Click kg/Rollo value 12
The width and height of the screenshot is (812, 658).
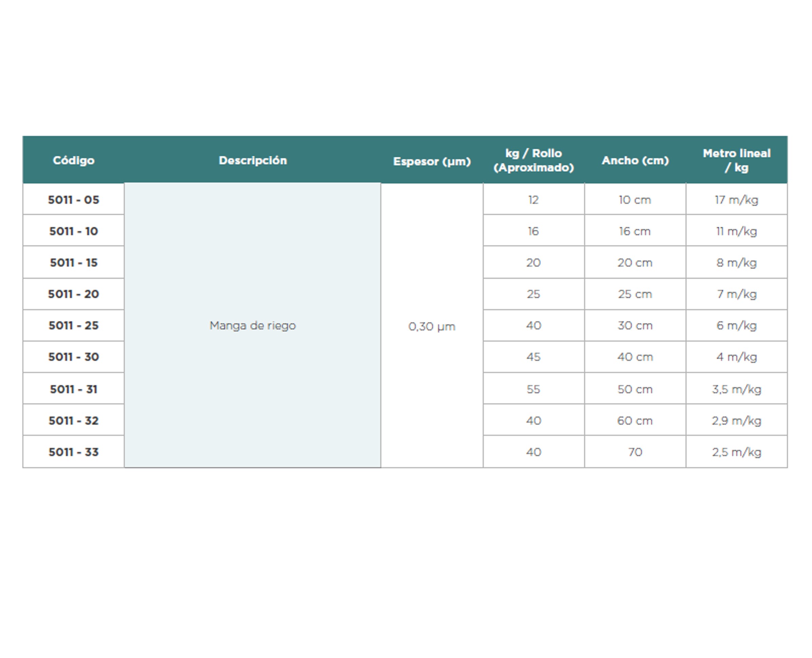click(x=534, y=199)
